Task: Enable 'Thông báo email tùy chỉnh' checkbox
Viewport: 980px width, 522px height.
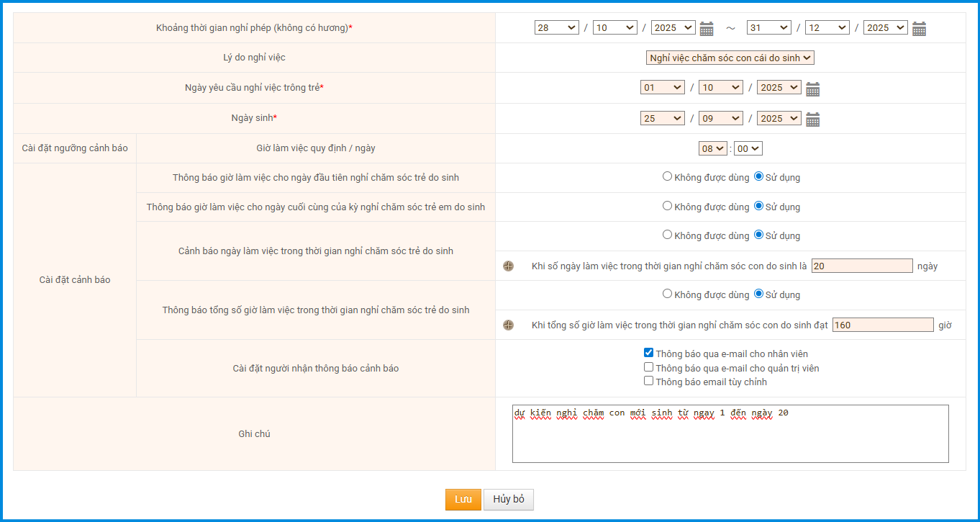Action: (649, 381)
